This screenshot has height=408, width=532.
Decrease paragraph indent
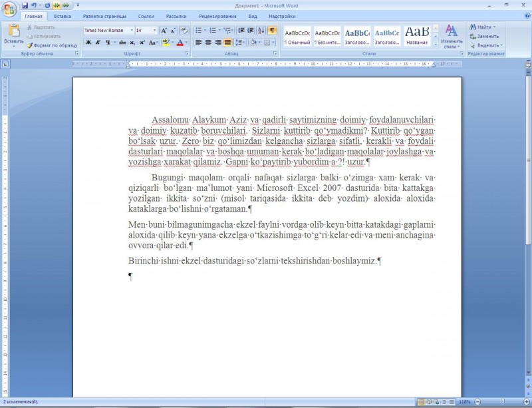tap(241, 31)
